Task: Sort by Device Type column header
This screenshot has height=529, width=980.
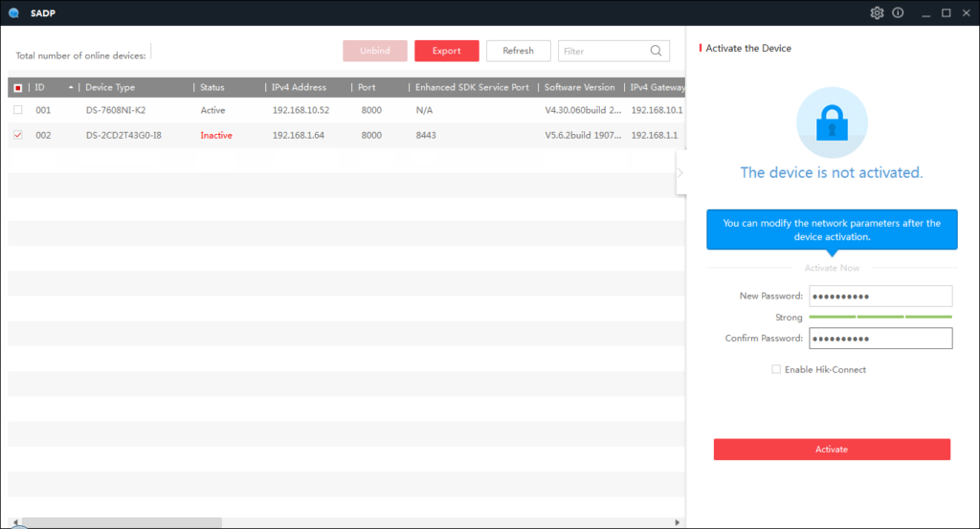Action: 110,87
